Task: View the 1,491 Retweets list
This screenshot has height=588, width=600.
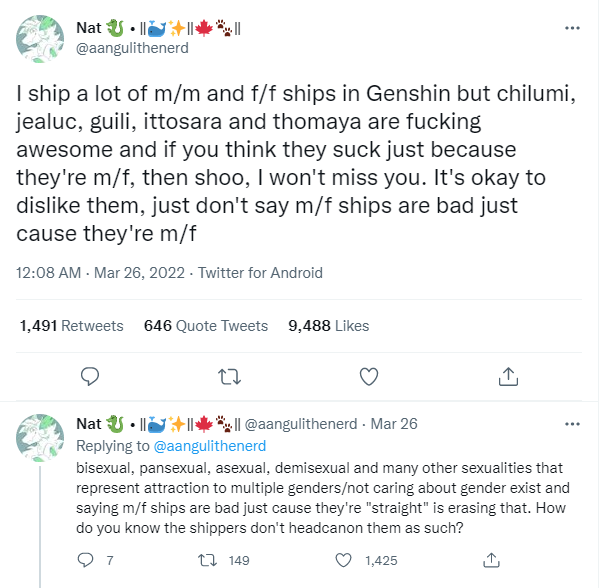Action: [72, 325]
